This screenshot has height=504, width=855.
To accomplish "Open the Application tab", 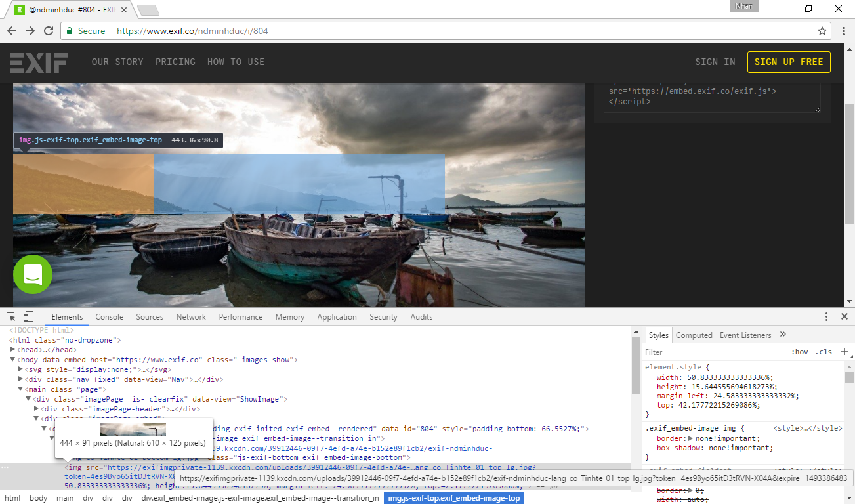I will [x=337, y=317].
